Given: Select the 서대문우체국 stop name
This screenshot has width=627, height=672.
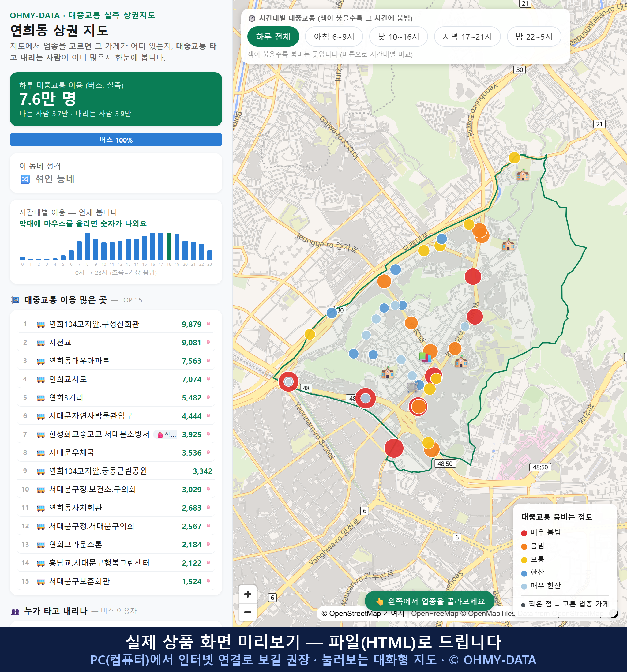Looking at the screenshot, I should (x=72, y=452).
